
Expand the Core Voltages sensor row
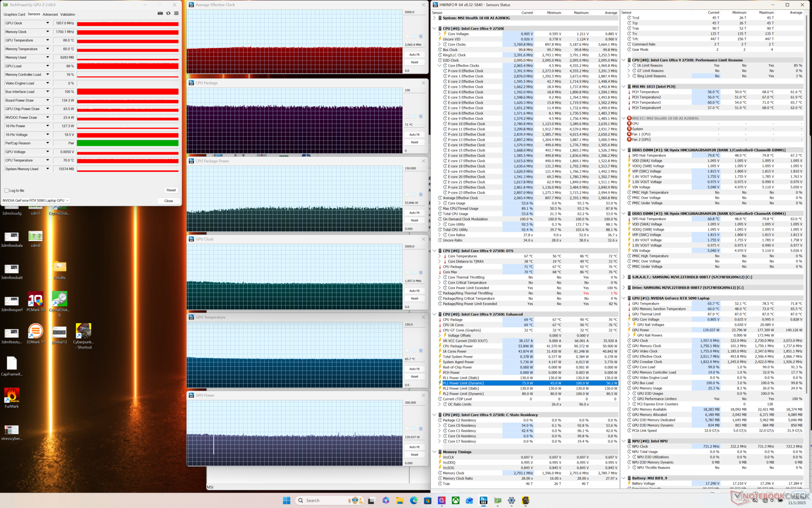[x=439, y=34]
